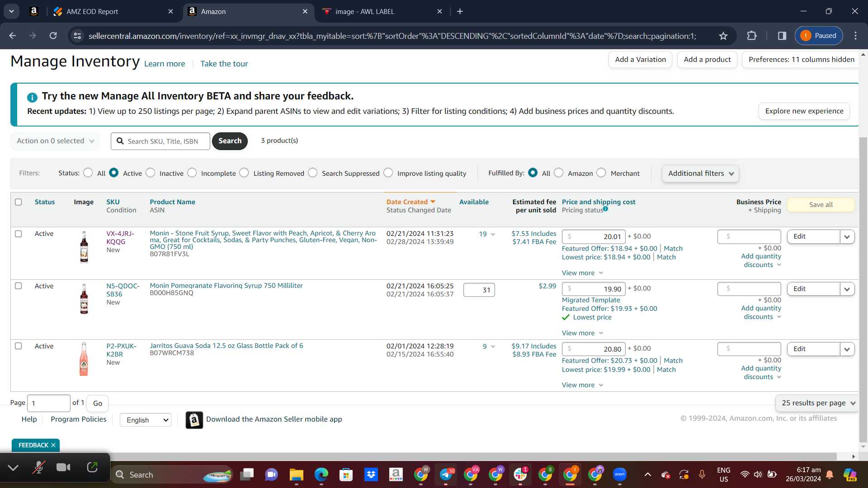Open Slack from the taskbar
The width and height of the screenshot is (868, 488).
(x=520, y=474)
